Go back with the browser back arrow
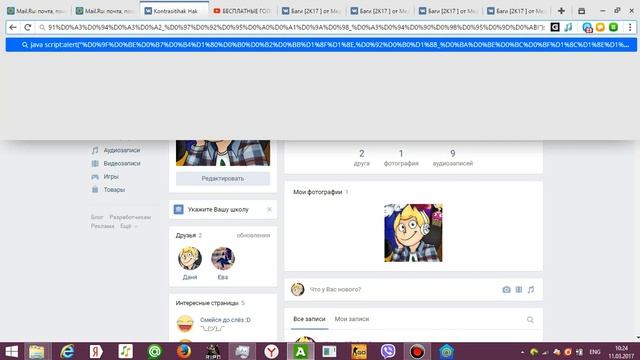 (13, 27)
